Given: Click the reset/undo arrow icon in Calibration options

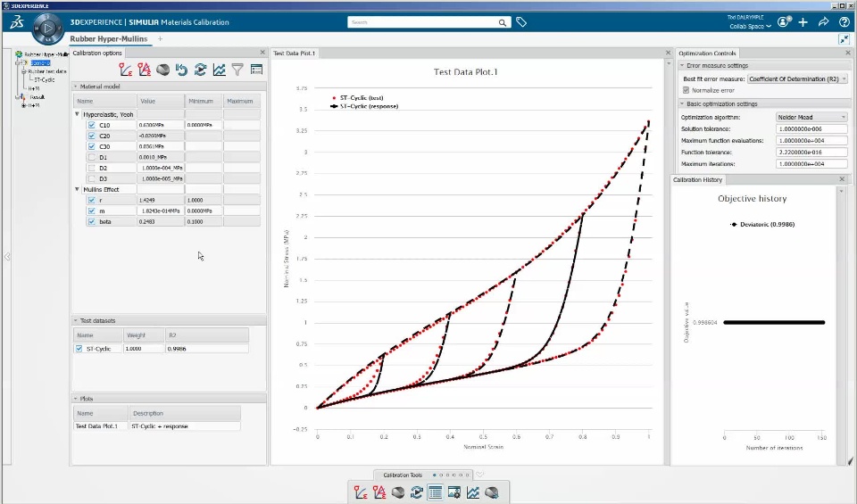Looking at the screenshot, I should (181, 70).
